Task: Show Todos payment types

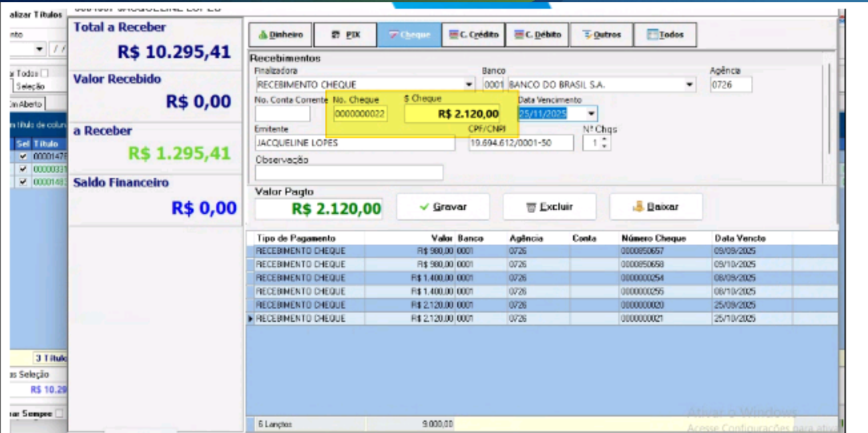Action: 665,35
